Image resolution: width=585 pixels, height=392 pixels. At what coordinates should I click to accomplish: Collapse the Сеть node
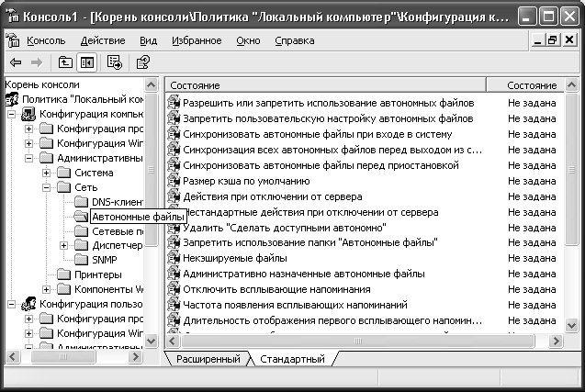(x=46, y=187)
